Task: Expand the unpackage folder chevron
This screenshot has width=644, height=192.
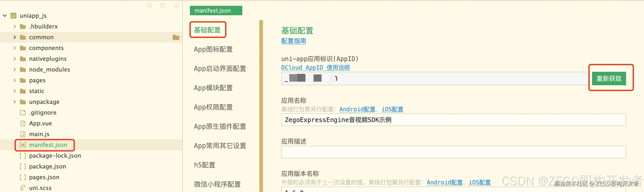Action: click(15, 102)
